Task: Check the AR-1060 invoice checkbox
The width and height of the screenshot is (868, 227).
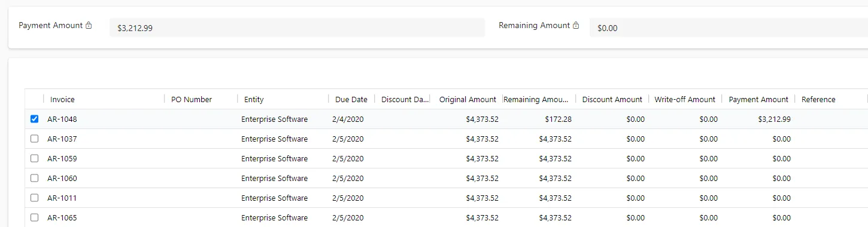Action: [x=34, y=178]
